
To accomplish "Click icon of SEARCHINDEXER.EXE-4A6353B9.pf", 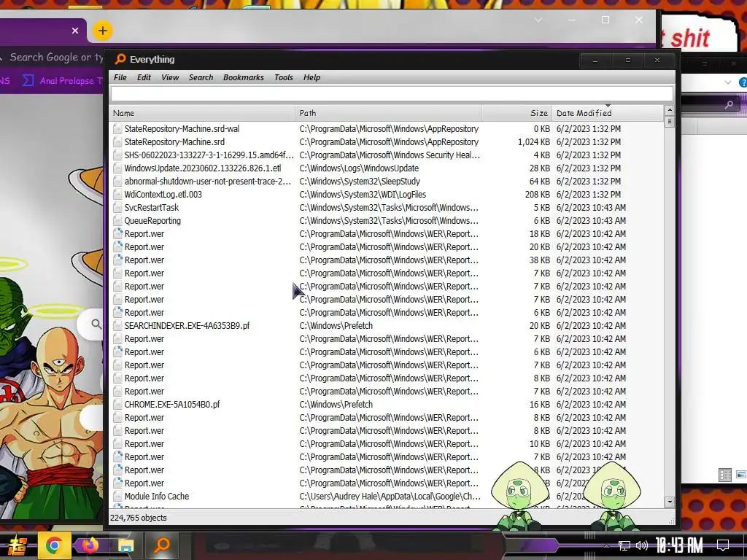I will tap(117, 326).
